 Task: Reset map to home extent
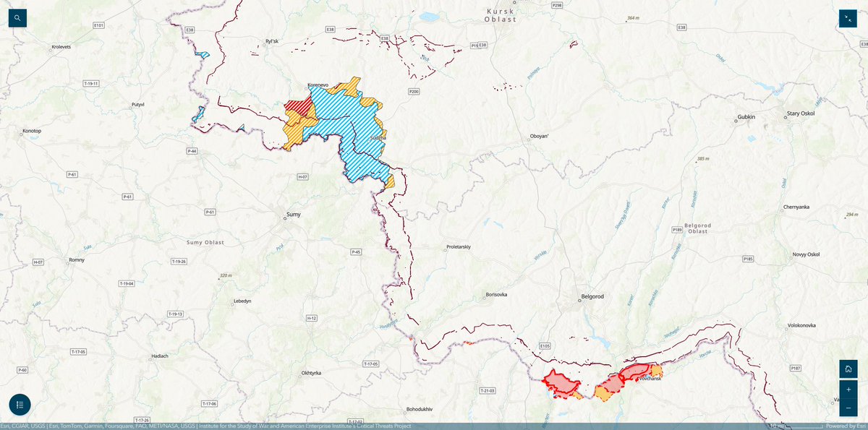pyautogui.click(x=848, y=369)
